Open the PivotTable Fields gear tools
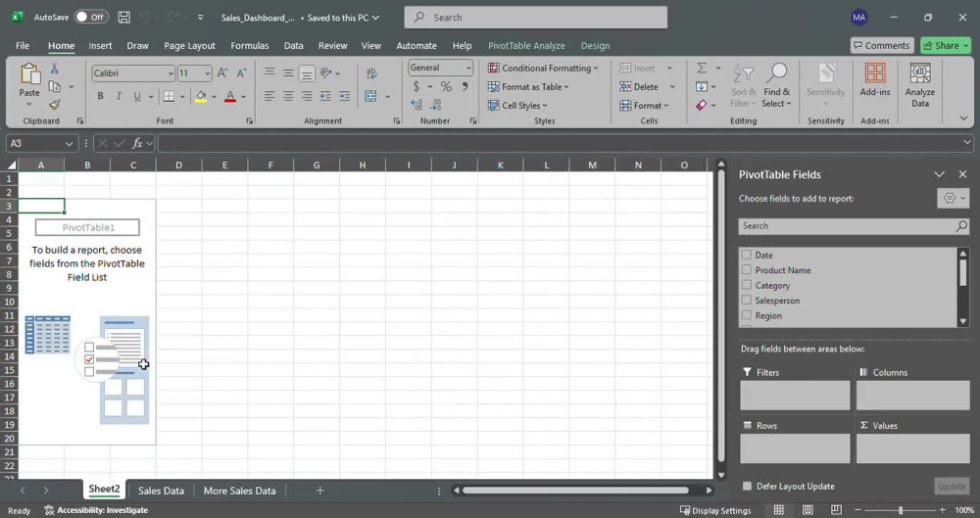The width and height of the screenshot is (980, 518). pyautogui.click(x=954, y=198)
